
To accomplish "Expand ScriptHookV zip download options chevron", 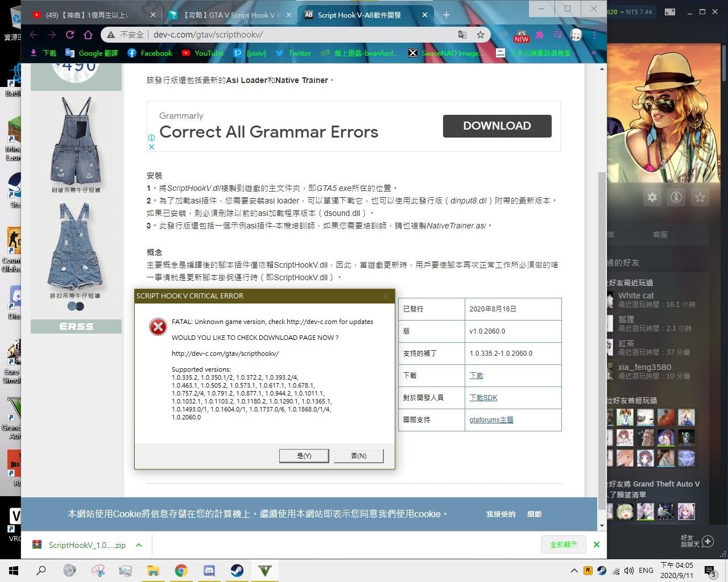I will (139, 545).
